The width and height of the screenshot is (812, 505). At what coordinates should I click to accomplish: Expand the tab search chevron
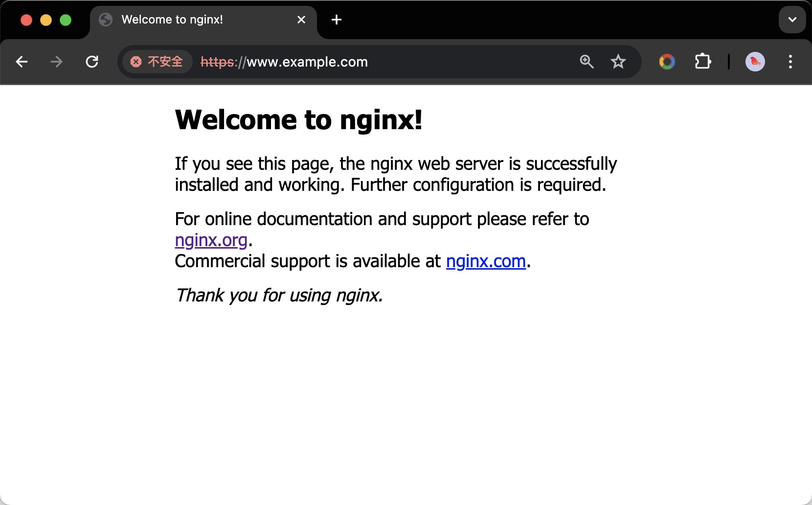tap(792, 20)
